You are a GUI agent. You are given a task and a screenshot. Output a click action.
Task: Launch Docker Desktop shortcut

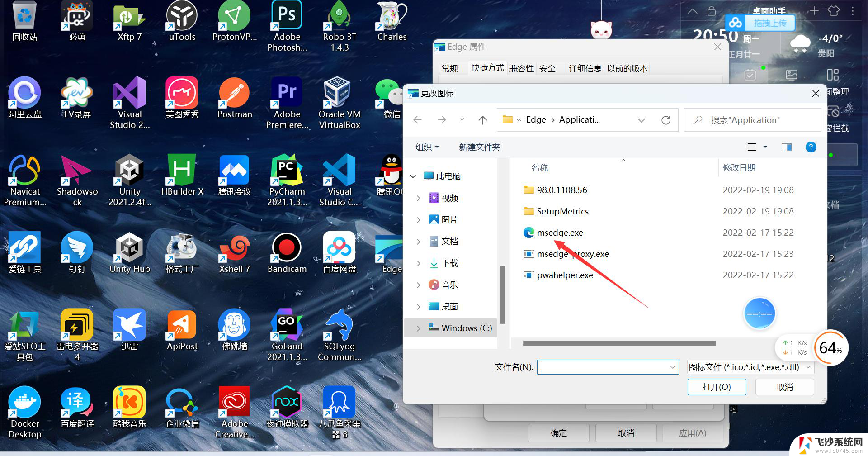click(x=25, y=413)
